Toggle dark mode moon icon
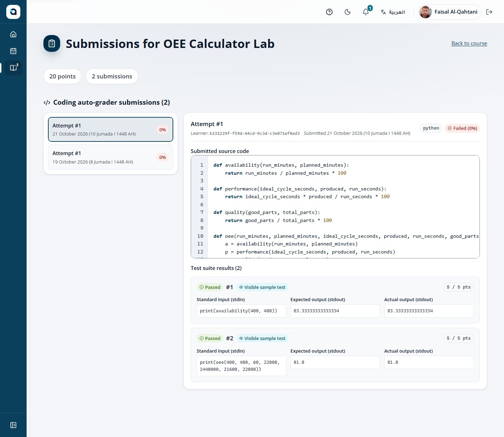 348,12
